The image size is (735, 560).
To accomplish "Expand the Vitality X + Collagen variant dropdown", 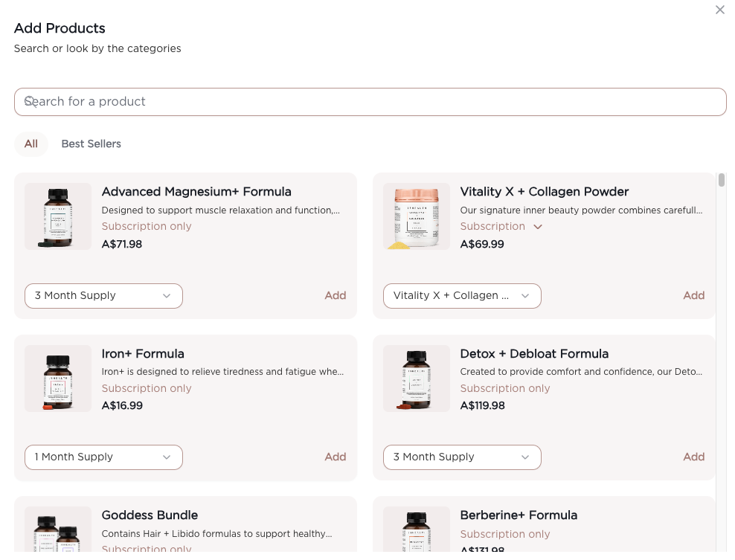I will [462, 295].
